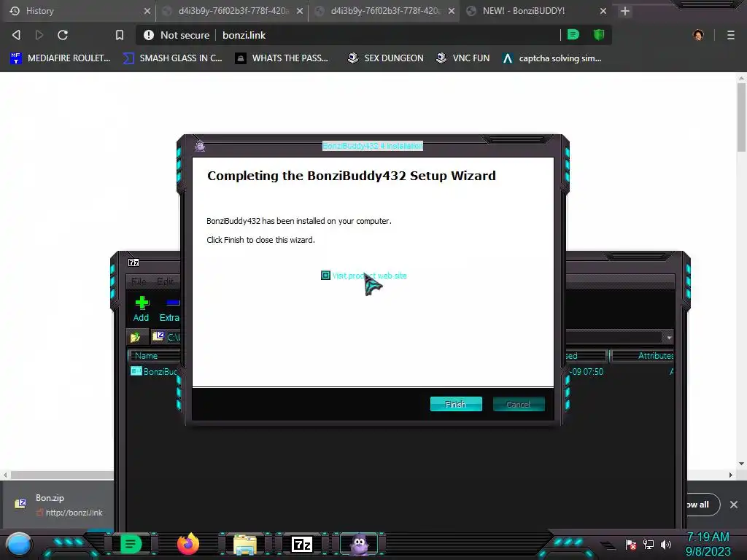Expand the 7-Zip path dropdown arrow
The width and height of the screenshot is (747, 560).
pos(669,337)
